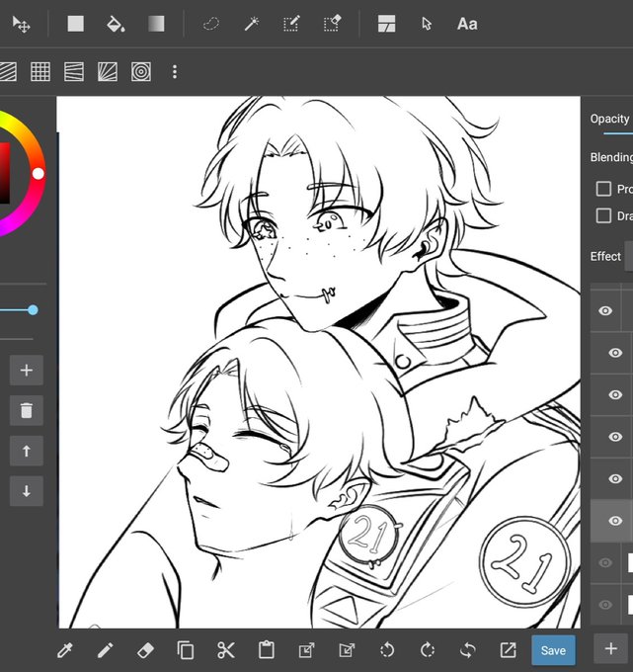Image resolution: width=633 pixels, height=672 pixels.
Task: Click the second export arrow icon before rotate
Action: pyautogui.click(x=347, y=650)
